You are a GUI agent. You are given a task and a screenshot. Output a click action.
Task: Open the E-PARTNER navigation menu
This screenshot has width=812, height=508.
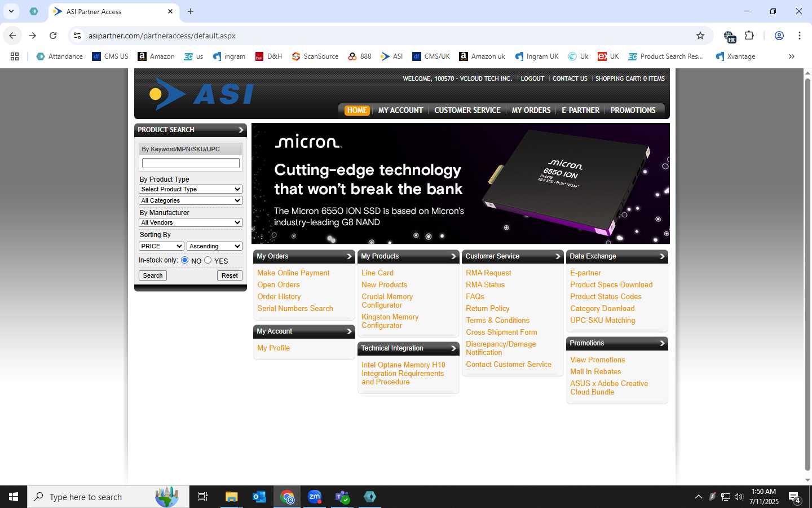580,110
